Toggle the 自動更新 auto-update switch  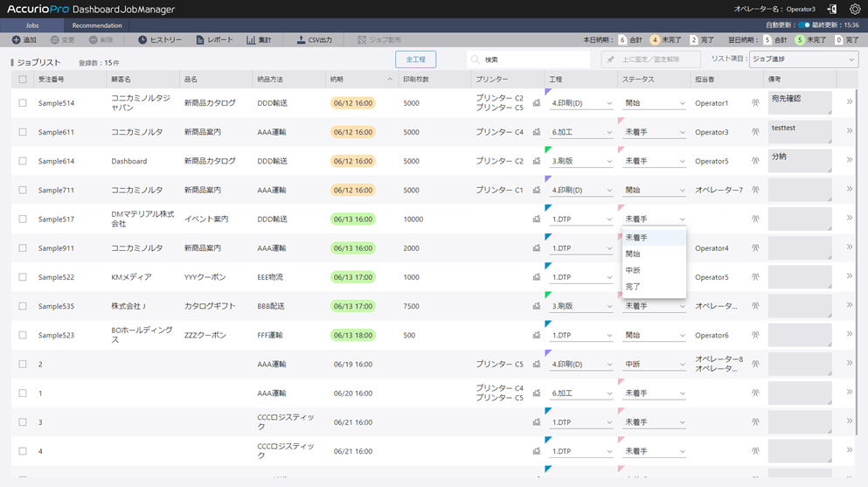pyautogui.click(x=804, y=24)
